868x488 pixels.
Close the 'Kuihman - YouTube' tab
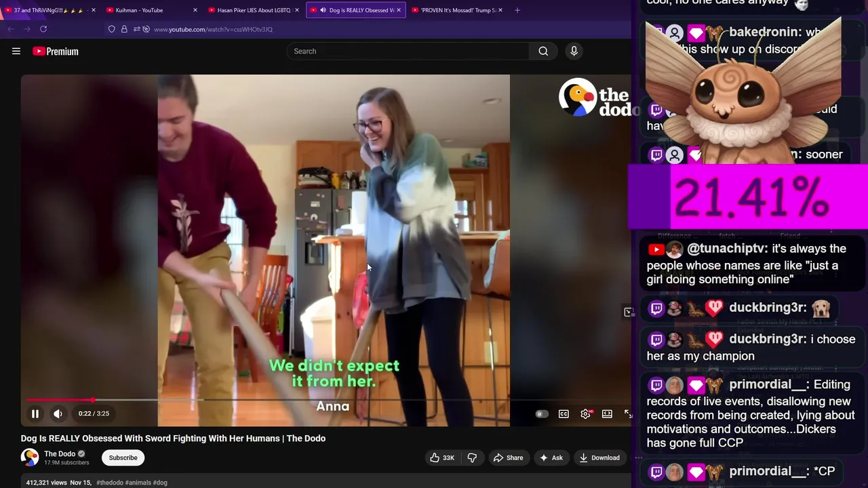(195, 10)
